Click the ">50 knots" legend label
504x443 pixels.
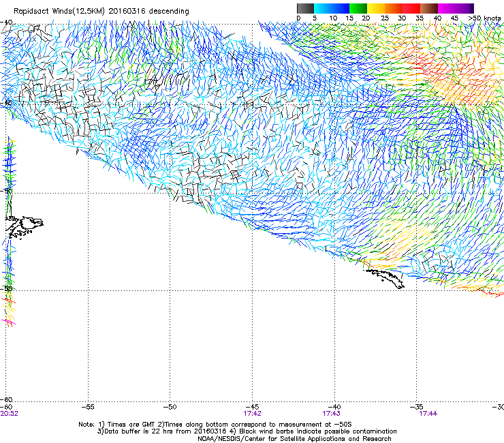coord(484,18)
